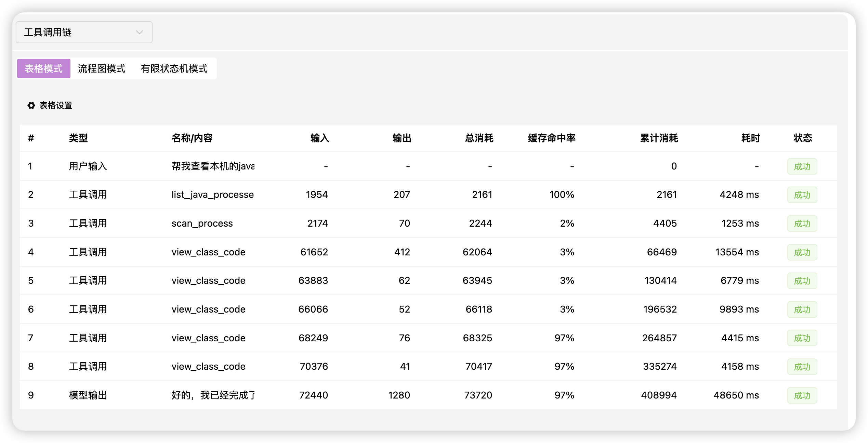Click the 成功 badge in row 1

[802, 166]
